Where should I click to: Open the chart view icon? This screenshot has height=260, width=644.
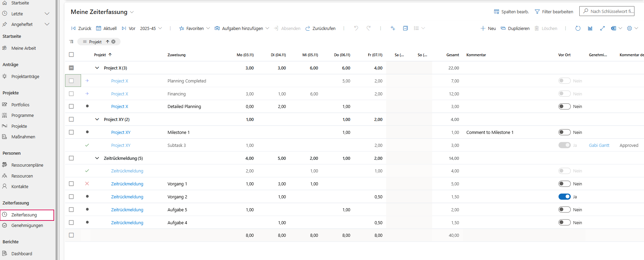click(590, 28)
